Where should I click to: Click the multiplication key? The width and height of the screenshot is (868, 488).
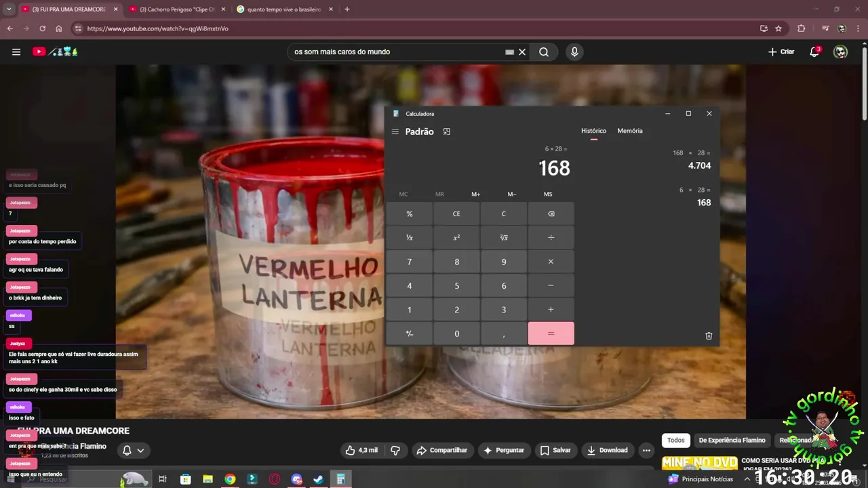[551, 262]
